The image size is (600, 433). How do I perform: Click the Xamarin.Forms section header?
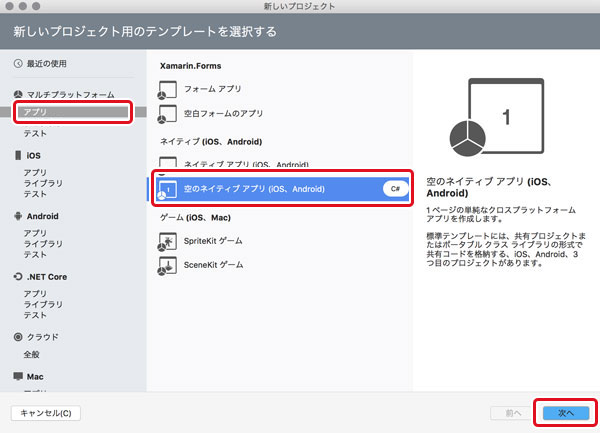[x=191, y=66]
